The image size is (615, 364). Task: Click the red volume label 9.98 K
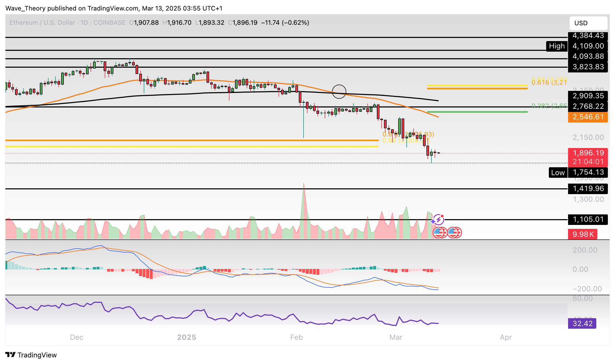583,234
